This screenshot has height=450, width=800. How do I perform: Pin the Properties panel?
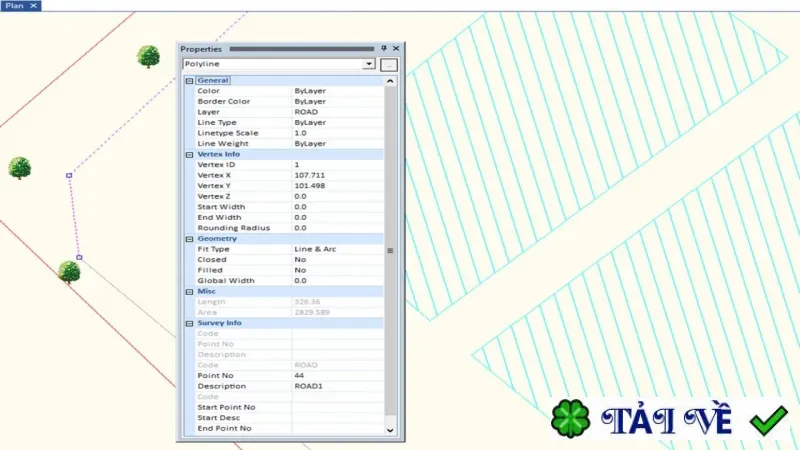(x=384, y=48)
